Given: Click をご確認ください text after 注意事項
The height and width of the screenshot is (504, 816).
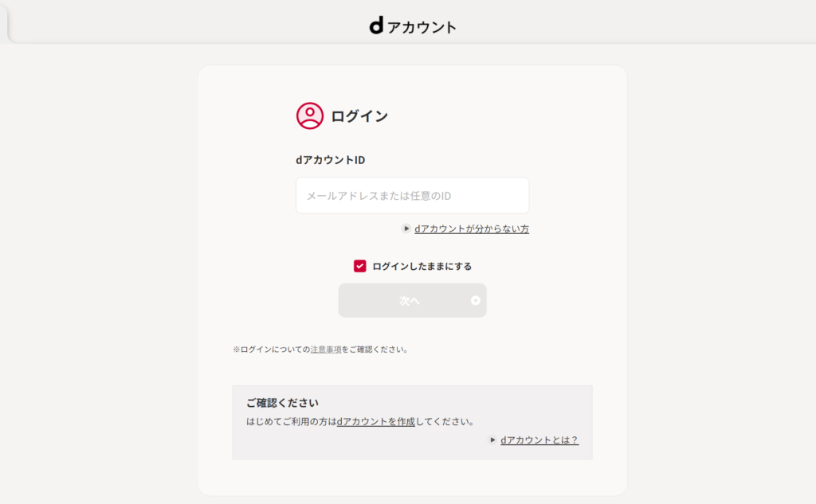Looking at the screenshot, I should pos(375,350).
